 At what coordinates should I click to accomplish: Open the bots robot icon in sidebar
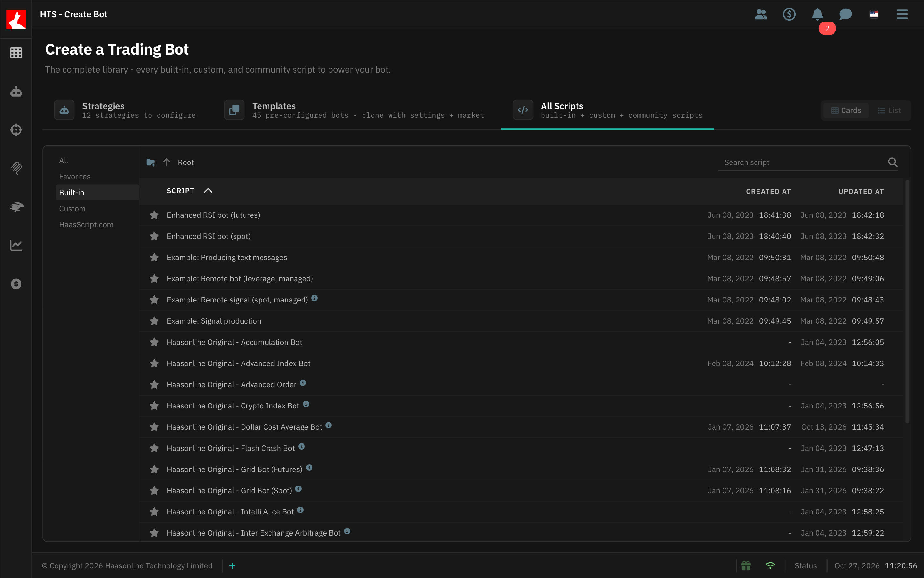pyautogui.click(x=16, y=92)
